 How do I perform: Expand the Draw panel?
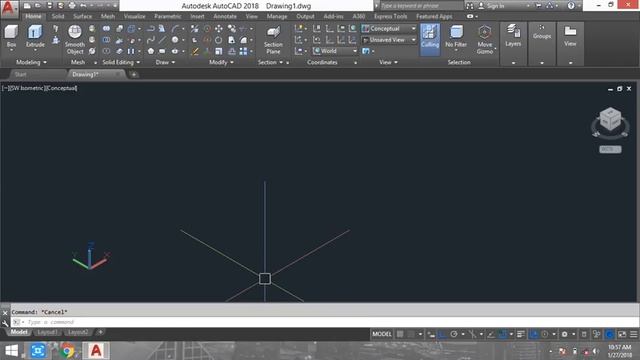point(165,62)
